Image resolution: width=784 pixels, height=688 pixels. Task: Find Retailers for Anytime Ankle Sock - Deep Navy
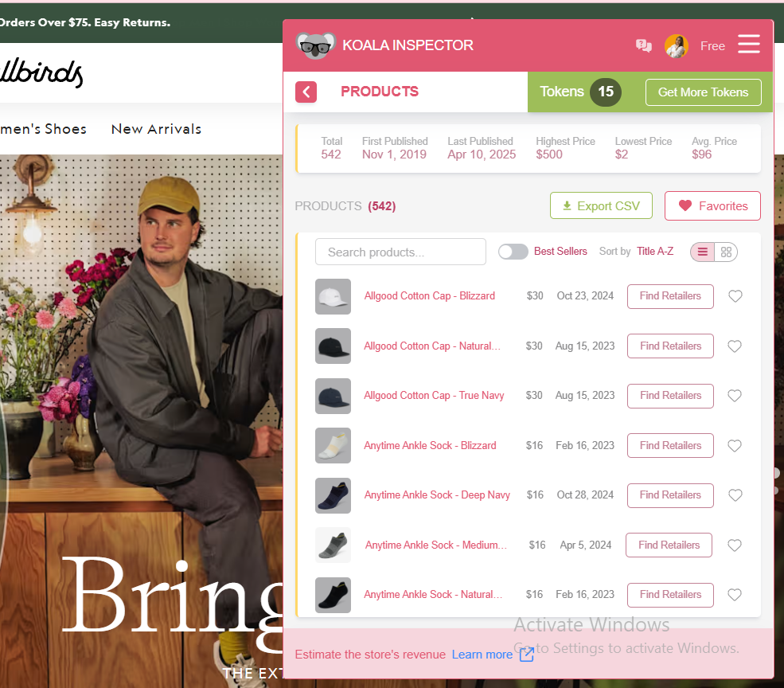670,495
